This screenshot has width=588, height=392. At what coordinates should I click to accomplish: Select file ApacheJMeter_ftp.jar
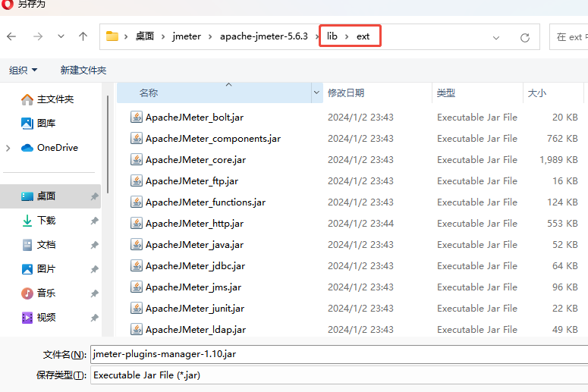[x=192, y=181]
